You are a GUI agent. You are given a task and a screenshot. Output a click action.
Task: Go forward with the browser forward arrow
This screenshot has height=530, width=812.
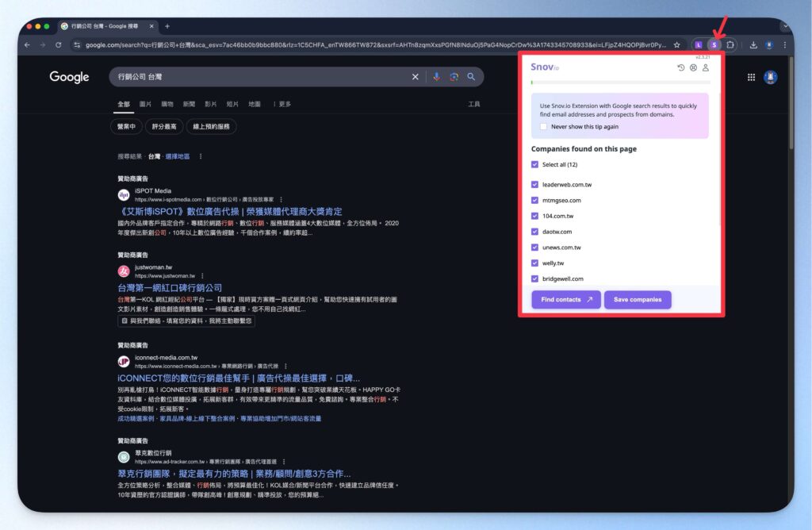[43, 45]
